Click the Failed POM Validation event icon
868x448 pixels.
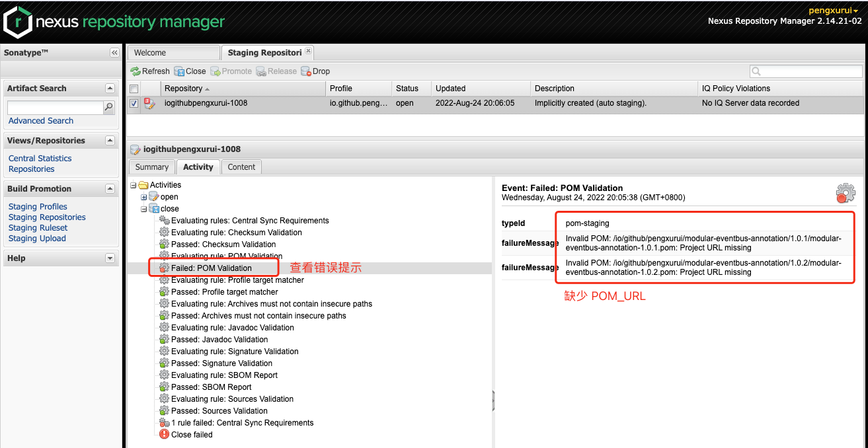[x=165, y=268]
